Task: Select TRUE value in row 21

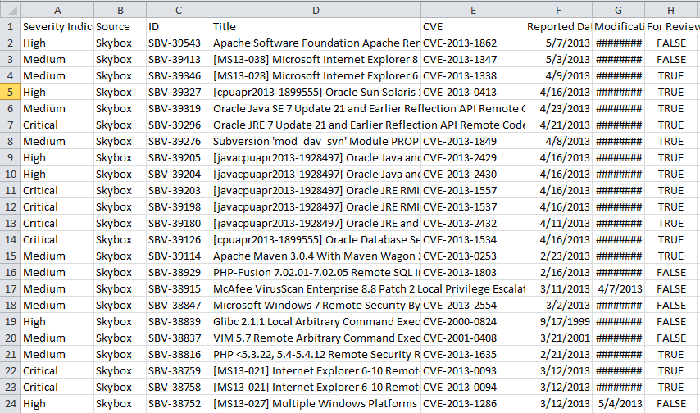Action: pyautogui.click(x=672, y=355)
